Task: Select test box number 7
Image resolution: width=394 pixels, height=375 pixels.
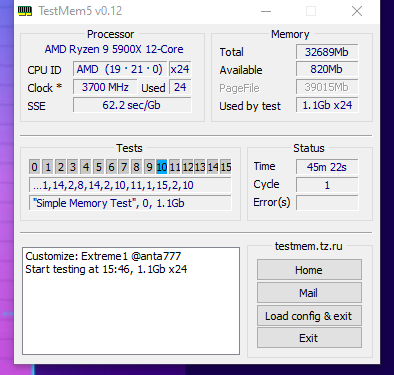Action: pos(124,167)
